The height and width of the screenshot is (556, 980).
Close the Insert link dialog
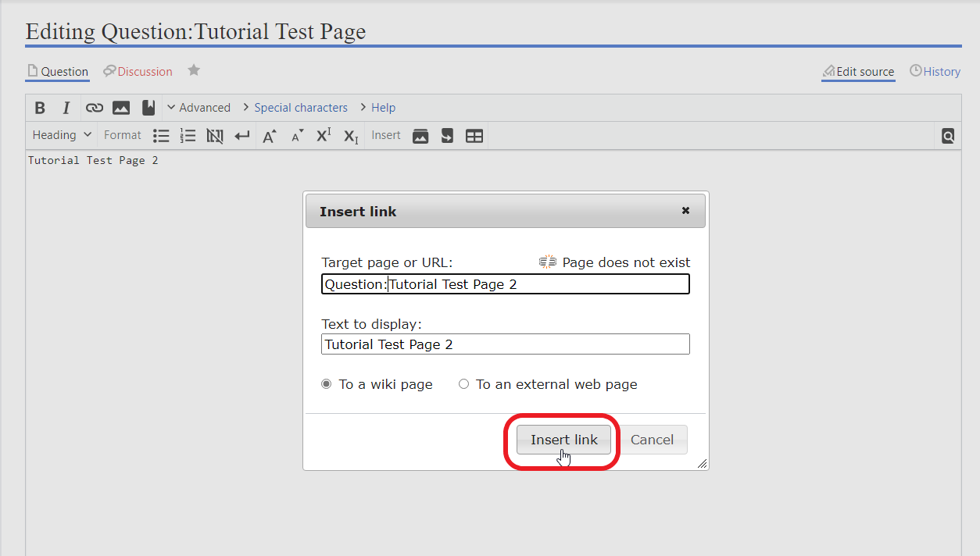pyautogui.click(x=685, y=211)
